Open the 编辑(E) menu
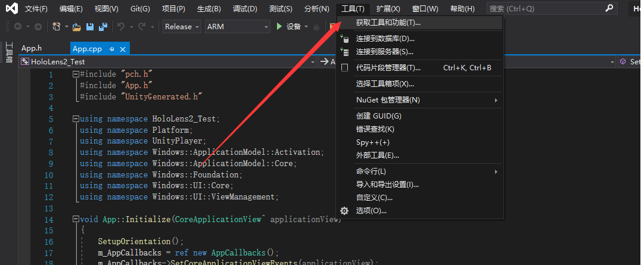 (x=71, y=8)
